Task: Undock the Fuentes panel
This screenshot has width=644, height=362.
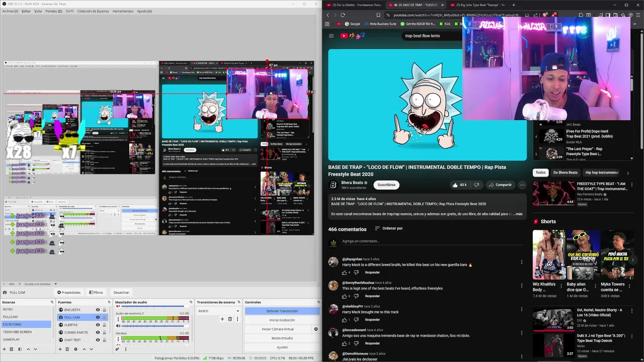Action: tap(108, 302)
